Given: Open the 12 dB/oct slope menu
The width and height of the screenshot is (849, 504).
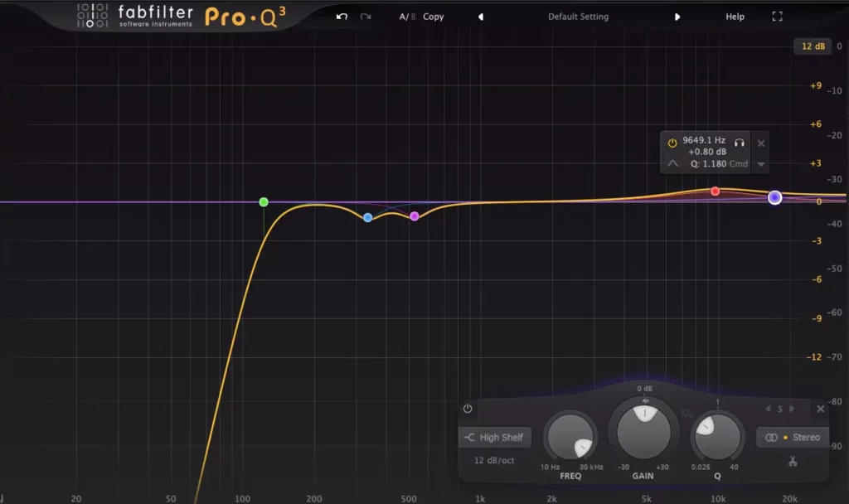Looking at the screenshot, I should [494, 460].
